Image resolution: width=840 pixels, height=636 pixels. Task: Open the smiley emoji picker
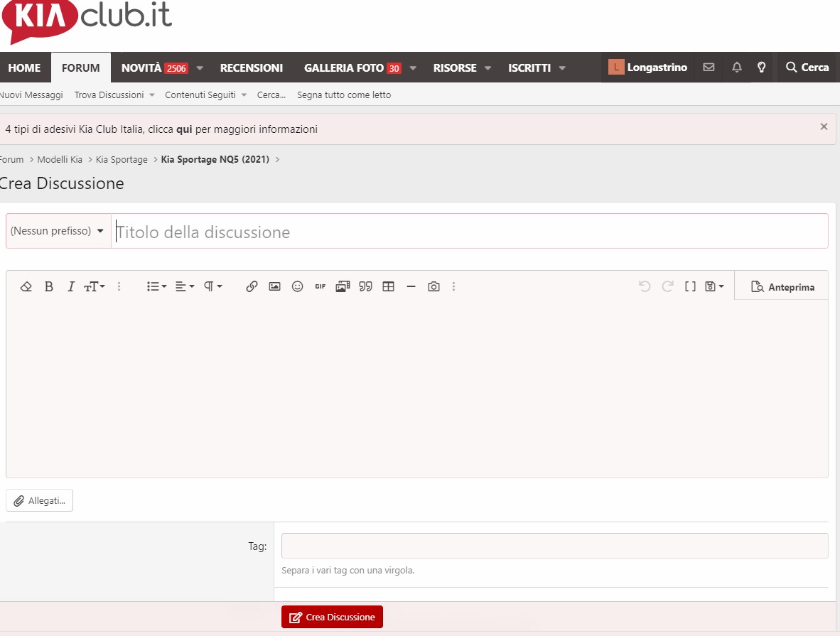pos(297,286)
